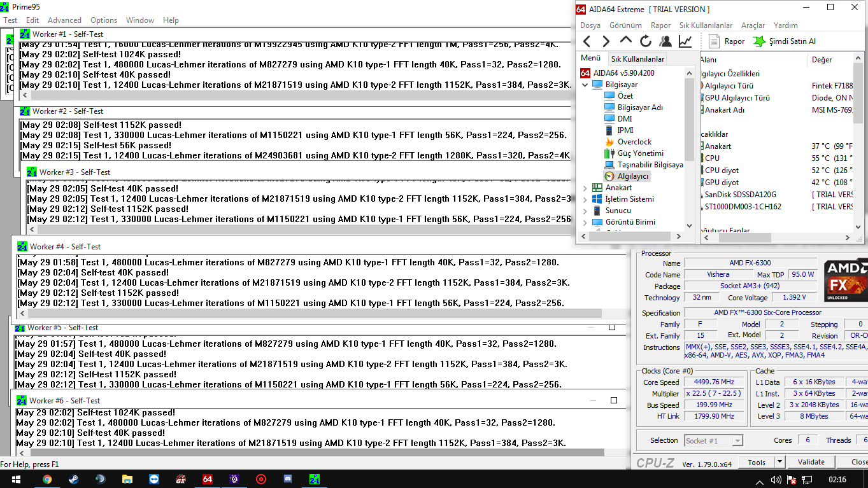Select Overclock flame icon in tree
The image size is (868, 488).
pyautogui.click(x=609, y=142)
